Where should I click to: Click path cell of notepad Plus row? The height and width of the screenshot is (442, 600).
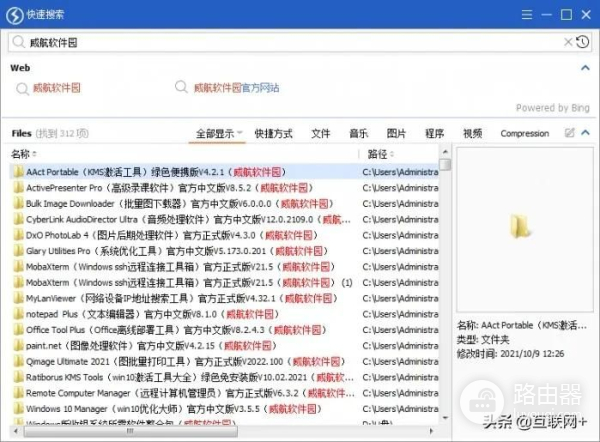click(x=400, y=314)
